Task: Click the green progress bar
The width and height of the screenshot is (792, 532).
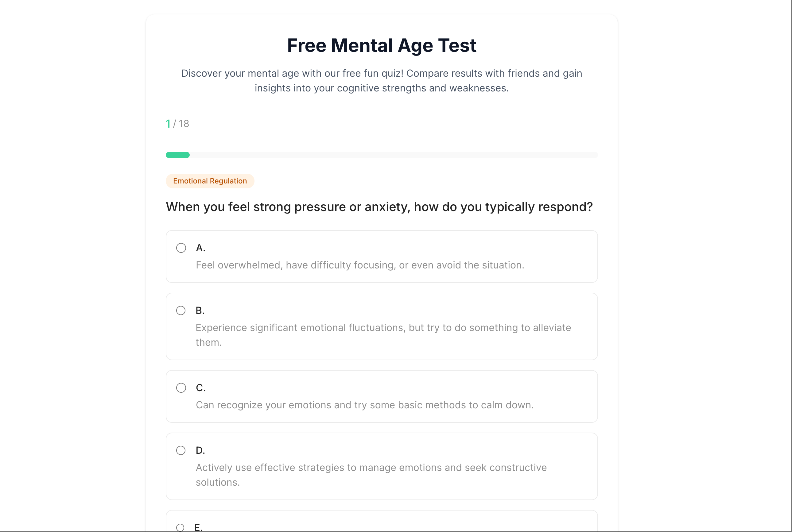Action: click(x=177, y=155)
